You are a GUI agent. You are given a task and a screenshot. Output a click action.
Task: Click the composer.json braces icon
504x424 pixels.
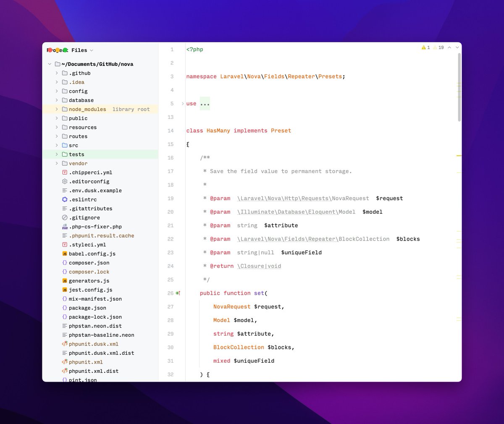tap(65, 263)
